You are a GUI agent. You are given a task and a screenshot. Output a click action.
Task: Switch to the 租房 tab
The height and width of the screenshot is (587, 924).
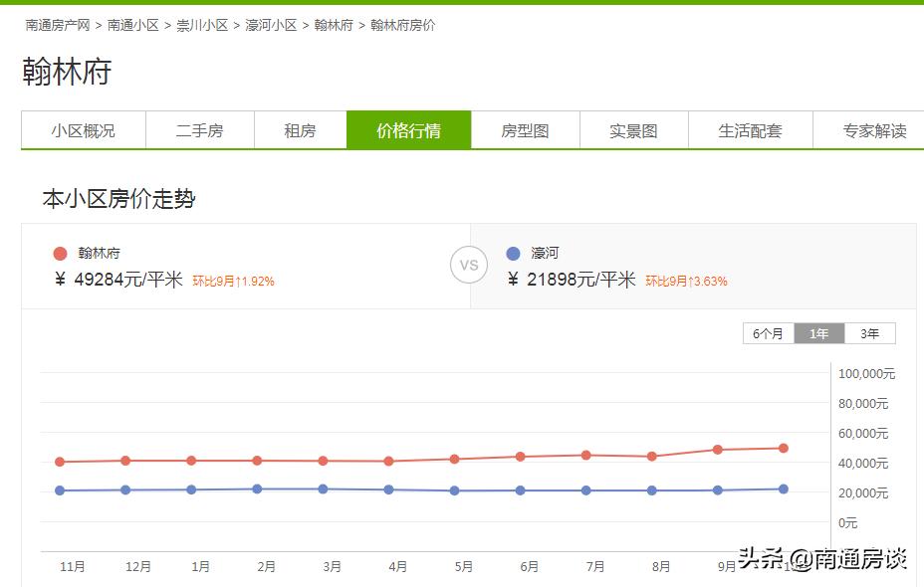pyautogui.click(x=300, y=130)
